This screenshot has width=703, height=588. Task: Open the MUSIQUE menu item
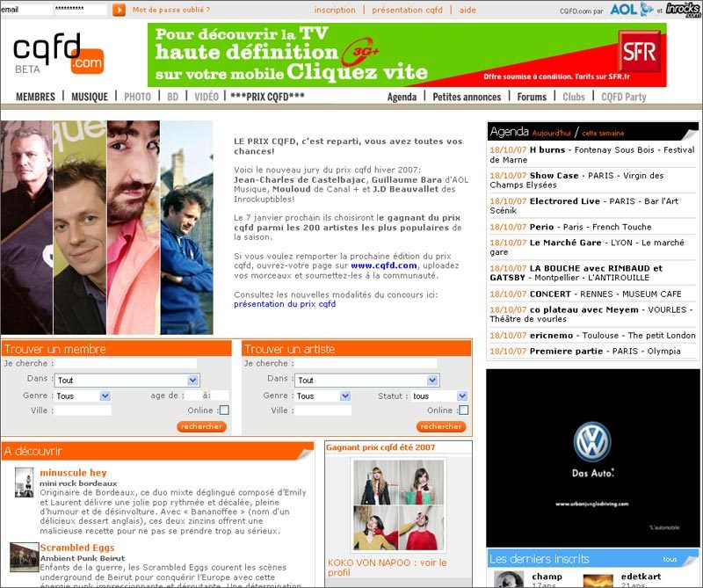90,97
